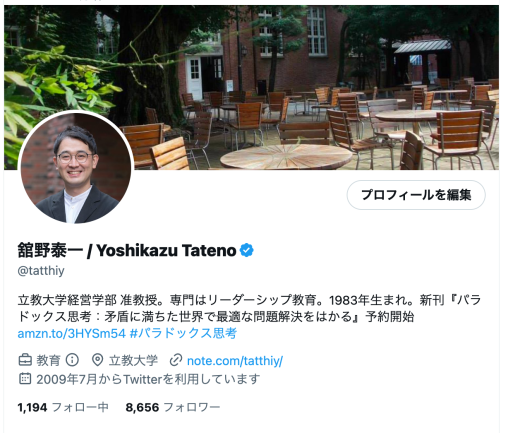Click the @tatthiy handle text
Screen dimensions: 508x433
[x=41, y=270]
